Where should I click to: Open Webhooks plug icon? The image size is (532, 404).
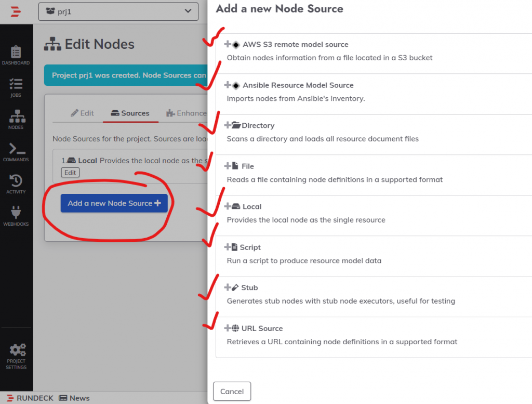(16, 216)
